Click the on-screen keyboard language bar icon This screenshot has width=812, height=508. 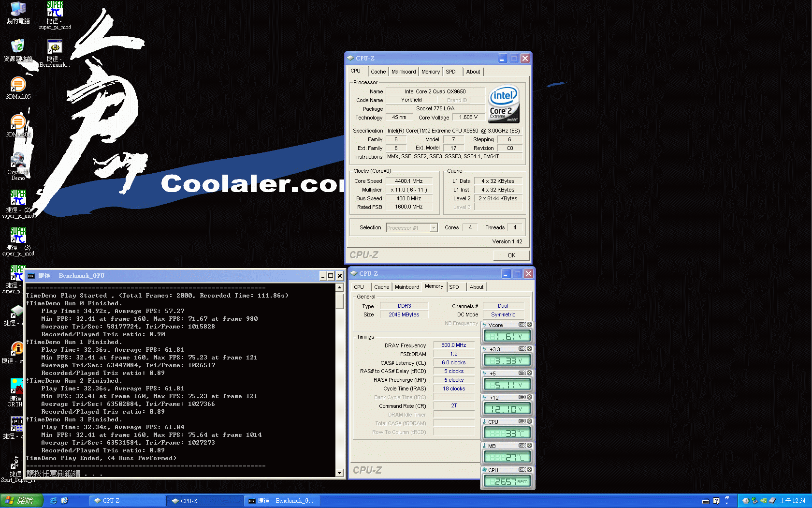click(x=706, y=501)
